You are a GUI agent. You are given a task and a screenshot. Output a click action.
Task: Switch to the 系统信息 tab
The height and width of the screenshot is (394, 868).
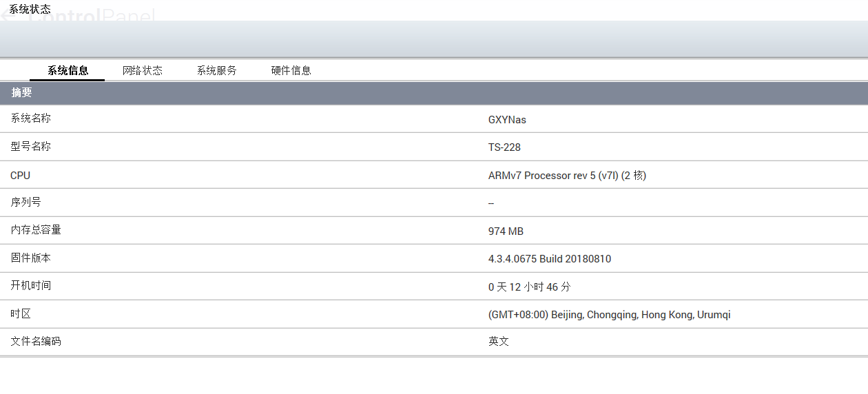pyautogui.click(x=68, y=70)
